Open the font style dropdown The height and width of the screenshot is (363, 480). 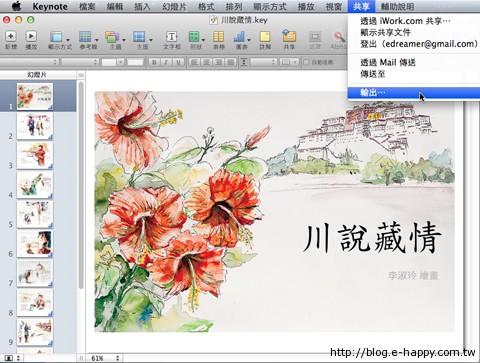pos(80,62)
